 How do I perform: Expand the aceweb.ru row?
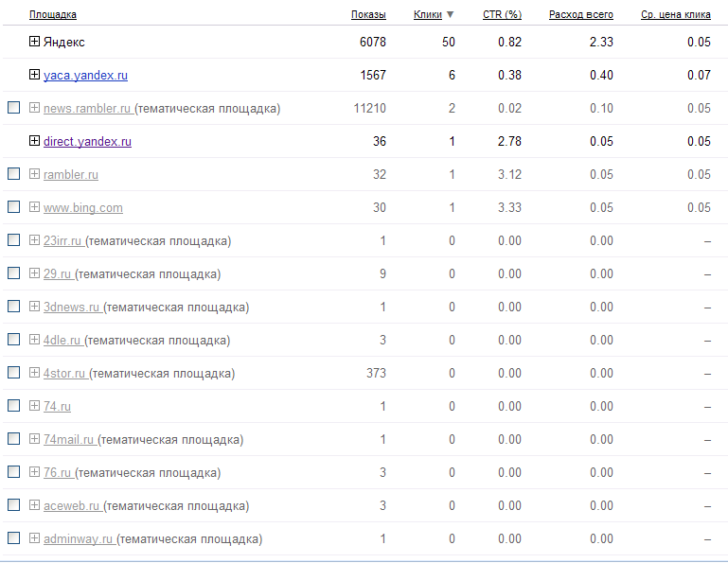tap(34, 505)
